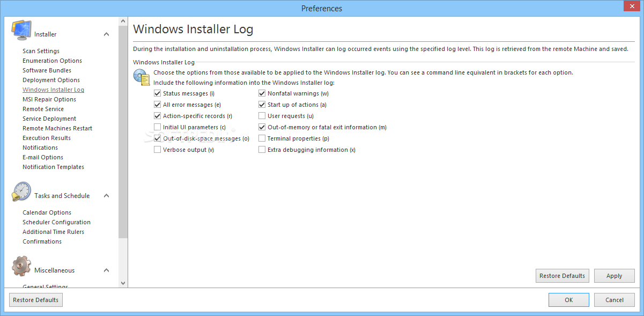Click sidebar scrollbar down arrow
The width and height of the screenshot is (644, 316).
coord(123,283)
